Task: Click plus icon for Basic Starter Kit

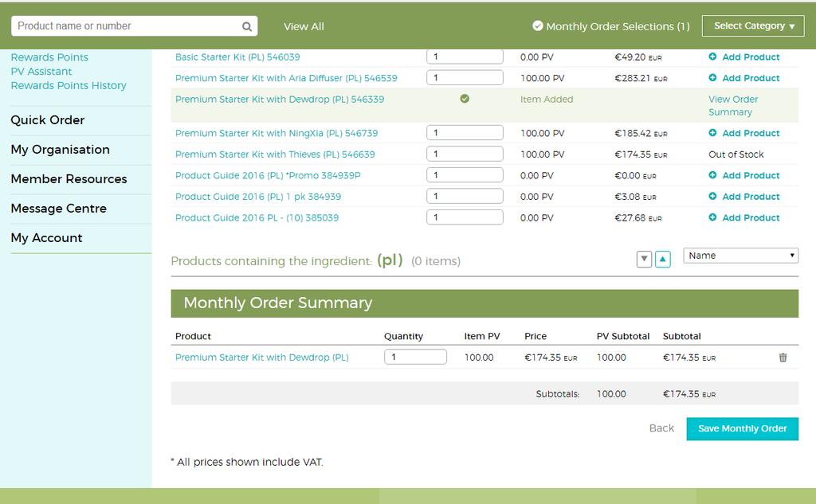Action: coord(712,57)
